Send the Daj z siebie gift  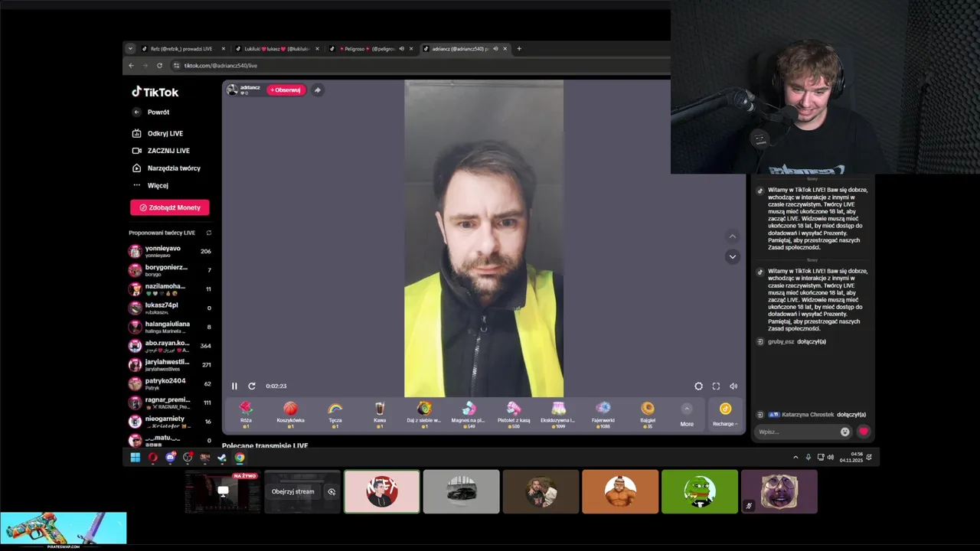coord(424,414)
